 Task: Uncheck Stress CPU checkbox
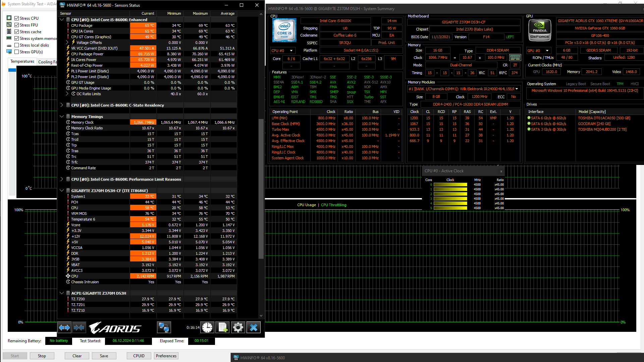16,18
